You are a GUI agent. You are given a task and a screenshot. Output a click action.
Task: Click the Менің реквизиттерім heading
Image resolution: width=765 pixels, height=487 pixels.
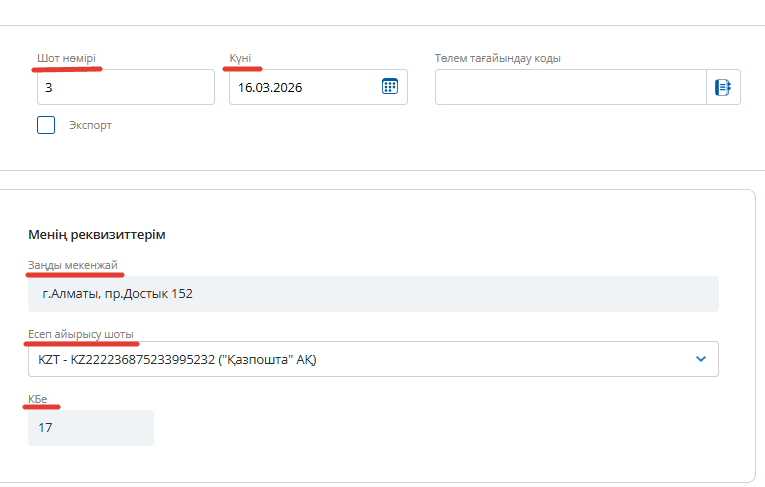click(97, 235)
